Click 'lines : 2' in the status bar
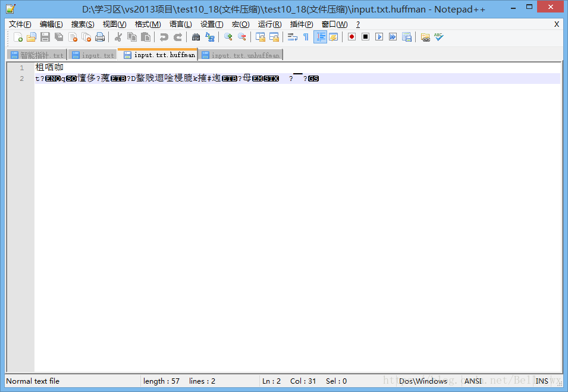This screenshot has width=568, height=392. click(202, 381)
